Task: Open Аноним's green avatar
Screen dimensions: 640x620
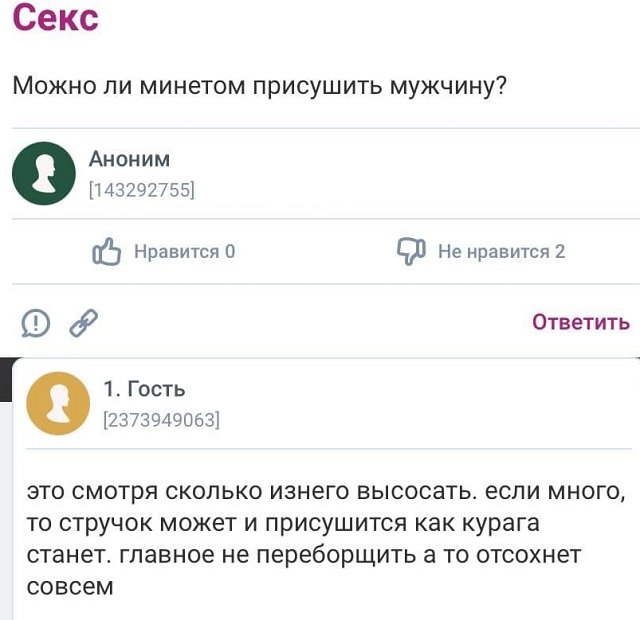Action: (x=44, y=173)
